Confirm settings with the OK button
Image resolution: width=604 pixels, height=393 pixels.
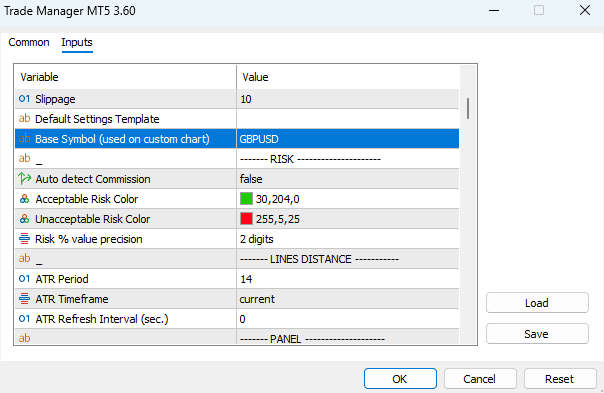(400, 379)
